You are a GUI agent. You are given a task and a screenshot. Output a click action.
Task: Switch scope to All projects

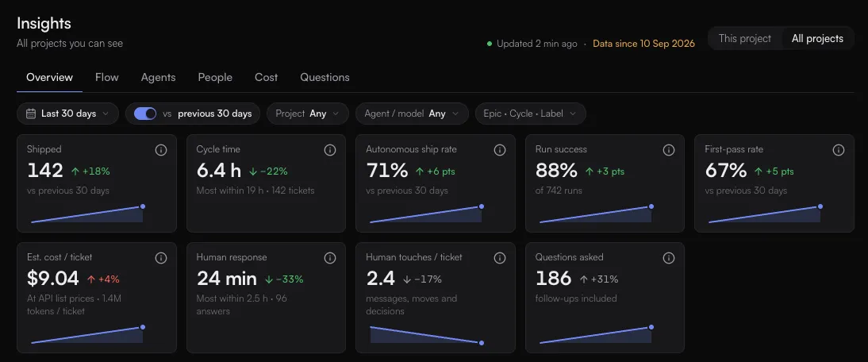(817, 38)
